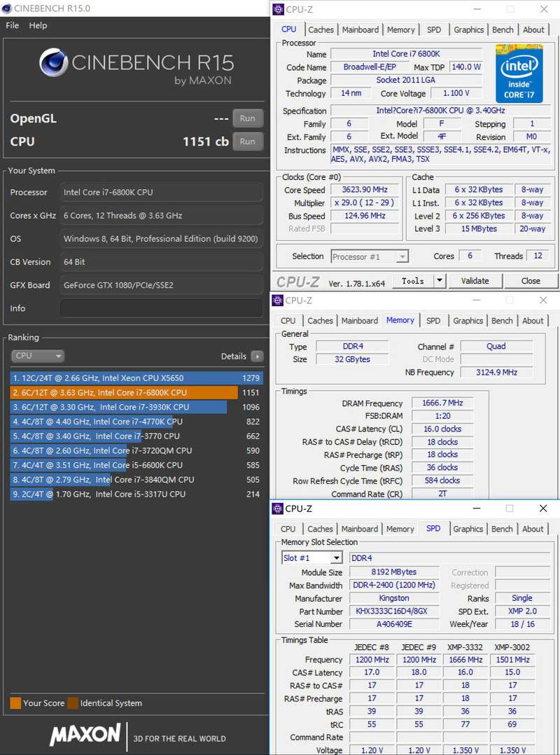This screenshot has height=755, width=560.
Task: Open Bench tab in top CPU-Z window
Action: [x=502, y=29]
